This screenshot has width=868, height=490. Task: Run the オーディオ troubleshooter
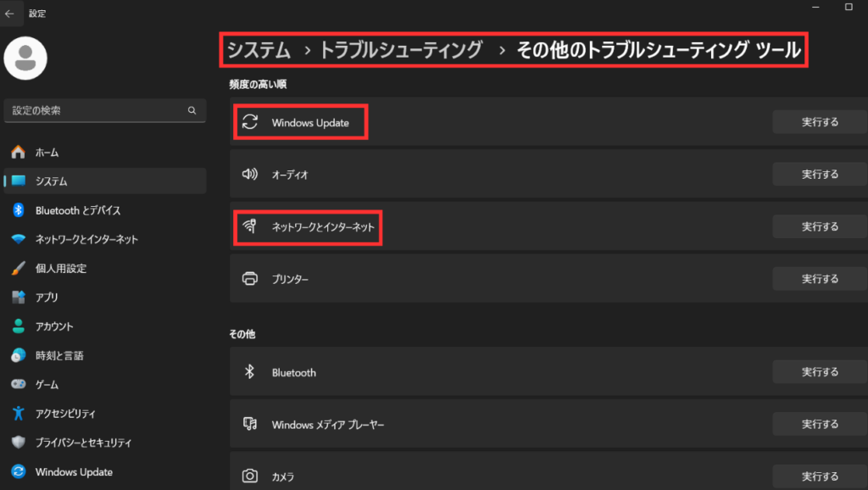[820, 174]
